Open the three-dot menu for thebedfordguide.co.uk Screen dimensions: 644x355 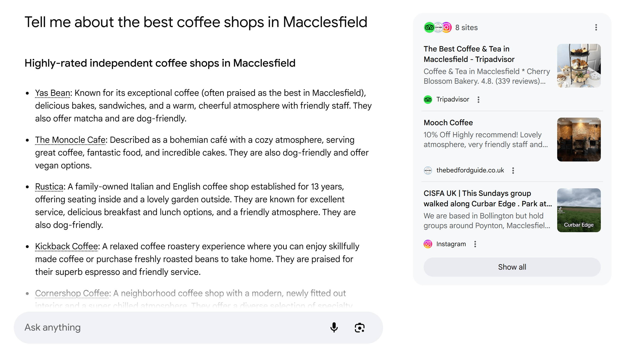click(513, 170)
